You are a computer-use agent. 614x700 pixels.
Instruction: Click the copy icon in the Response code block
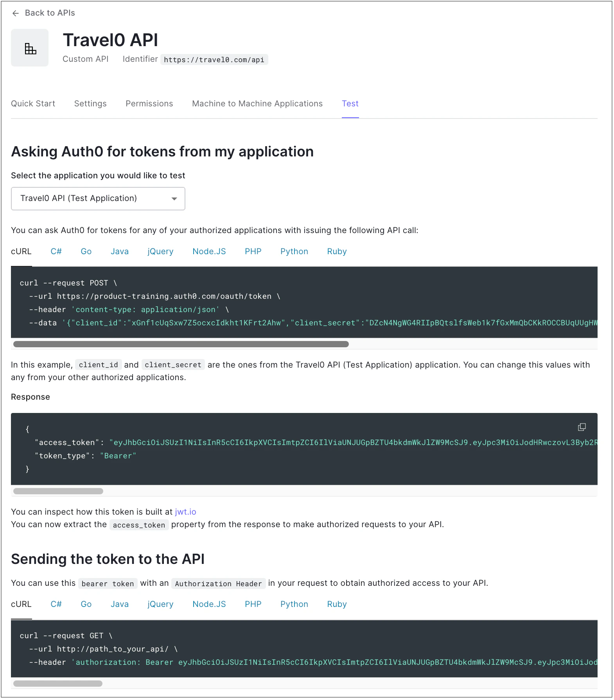coord(582,427)
